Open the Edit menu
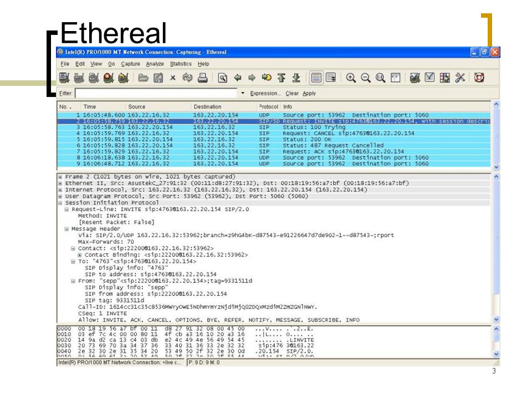 [x=80, y=64]
